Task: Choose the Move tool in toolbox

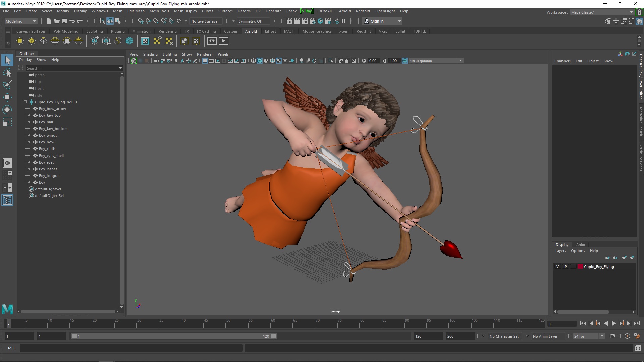Action: coord(7,98)
